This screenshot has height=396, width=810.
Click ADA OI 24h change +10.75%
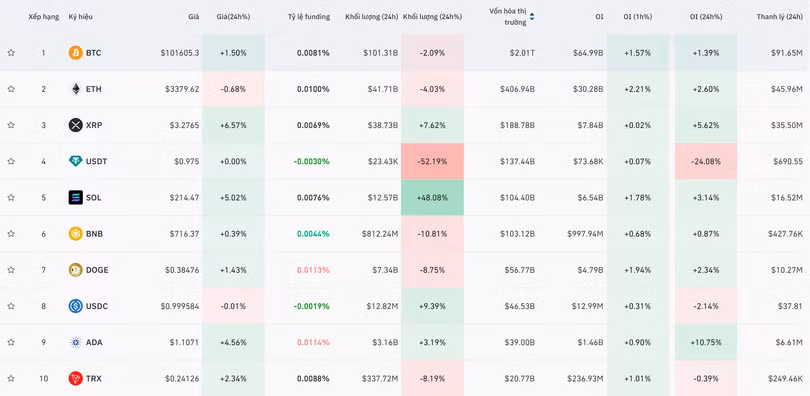pos(706,342)
